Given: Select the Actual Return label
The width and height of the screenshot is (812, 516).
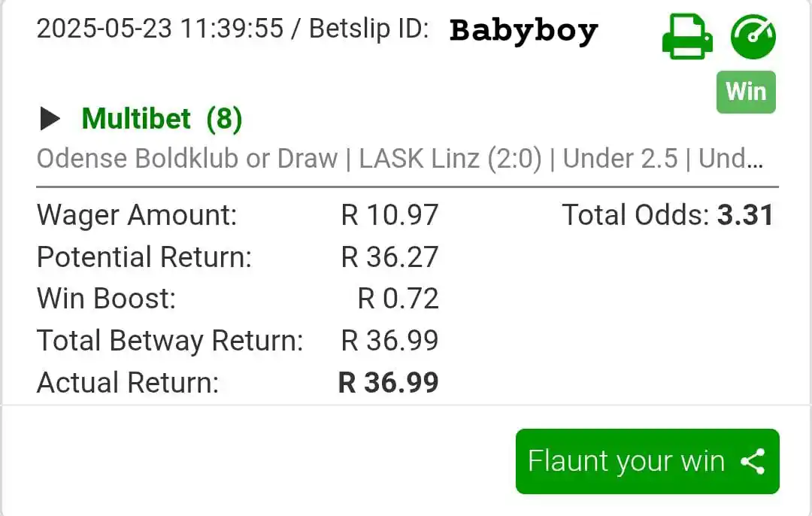Looking at the screenshot, I should (128, 382).
